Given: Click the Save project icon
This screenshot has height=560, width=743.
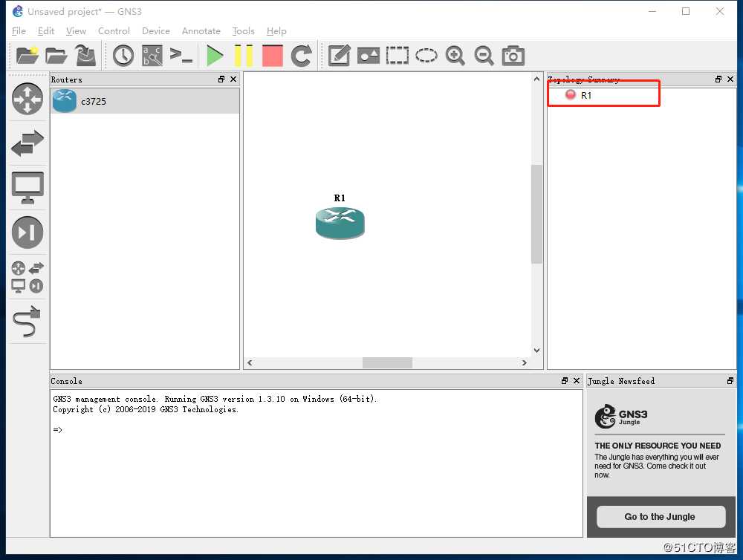Looking at the screenshot, I should click(x=85, y=56).
